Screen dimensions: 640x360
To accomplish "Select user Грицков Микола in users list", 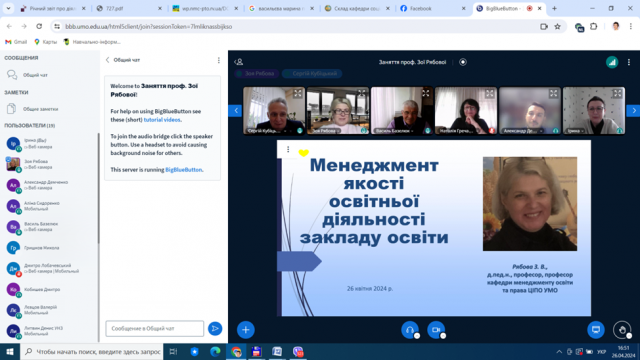I will pos(49,248).
